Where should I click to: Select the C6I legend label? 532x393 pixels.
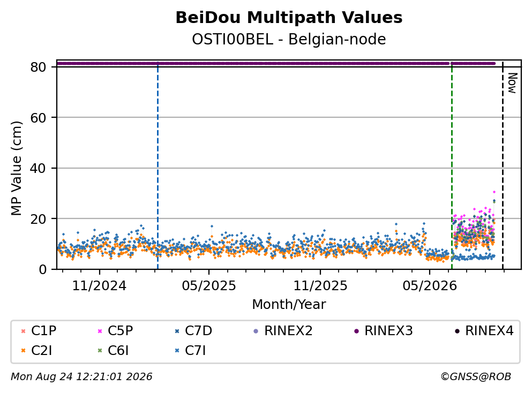118,350
